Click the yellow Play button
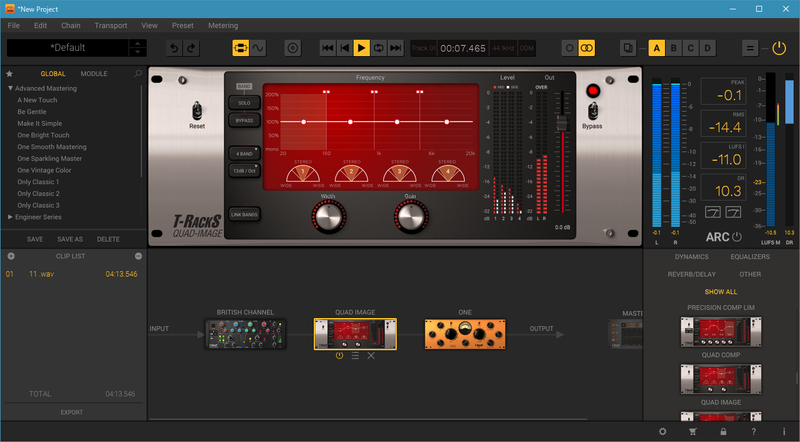Screen dimensions: 800x442 (x=361, y=48)
